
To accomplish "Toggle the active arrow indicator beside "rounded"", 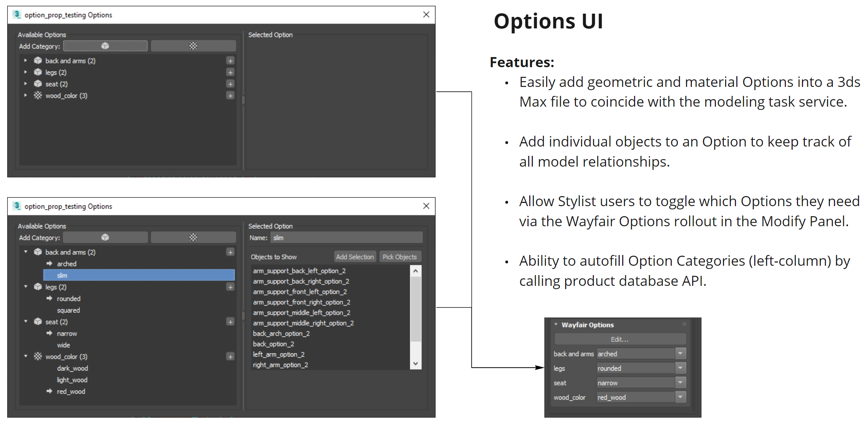I will [x=49, y=298].
